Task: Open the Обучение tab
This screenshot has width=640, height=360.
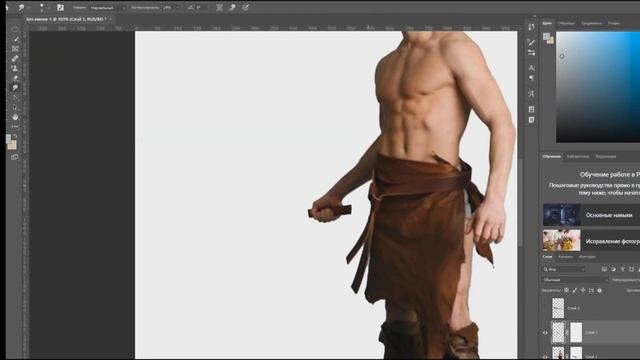Action: (x=551, y=156)
